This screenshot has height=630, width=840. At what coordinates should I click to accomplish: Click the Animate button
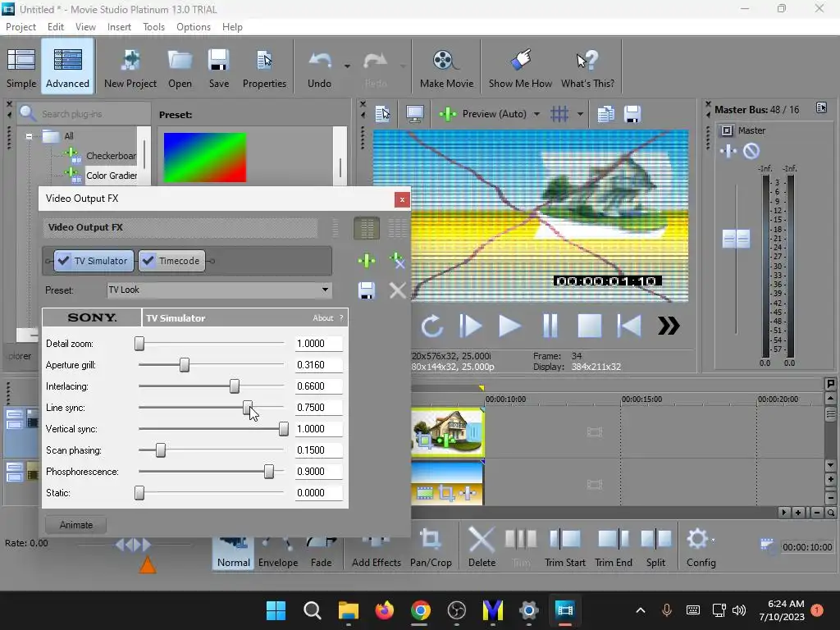click(x=76, y=525)
